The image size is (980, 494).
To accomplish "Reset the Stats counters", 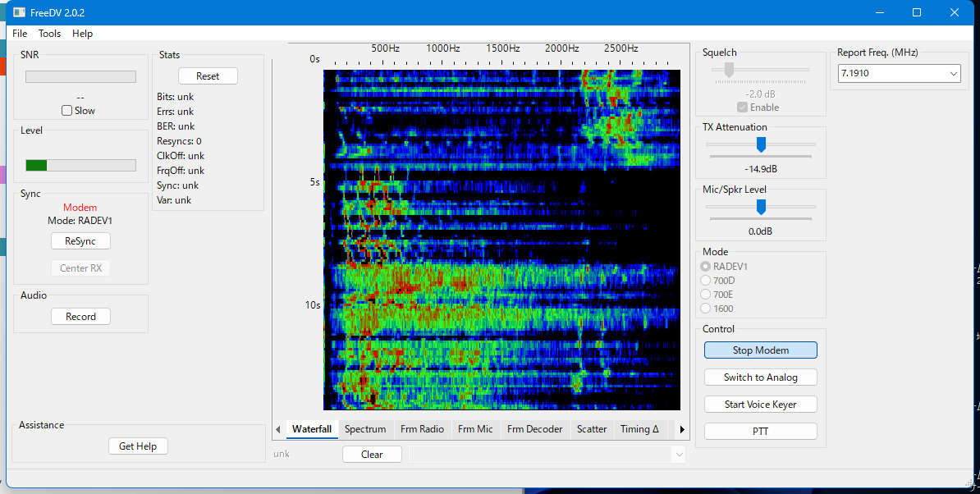I will click(x=208, y=76).
